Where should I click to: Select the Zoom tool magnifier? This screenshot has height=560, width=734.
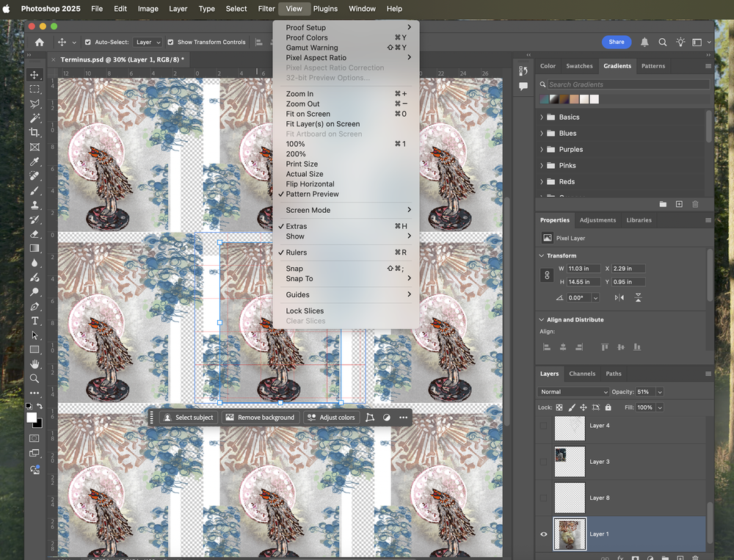tap(34, 379)
